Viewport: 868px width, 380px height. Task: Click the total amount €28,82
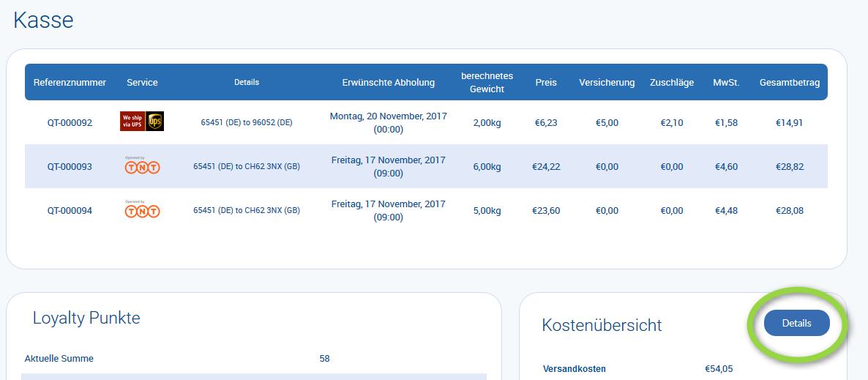[790, 166]
